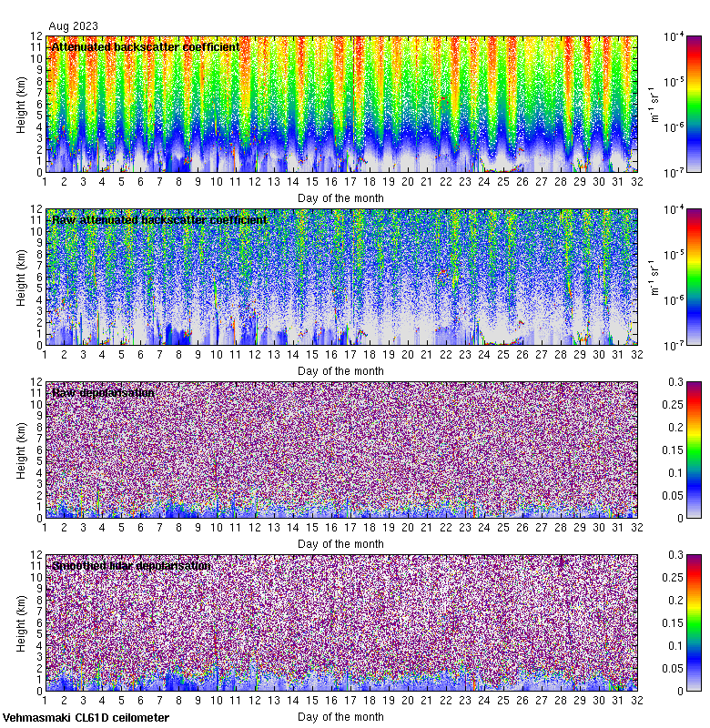The image size is (710, 728).
Task: Click "Day of the month" under the bottom plot
Action: [x=341, y=718]
